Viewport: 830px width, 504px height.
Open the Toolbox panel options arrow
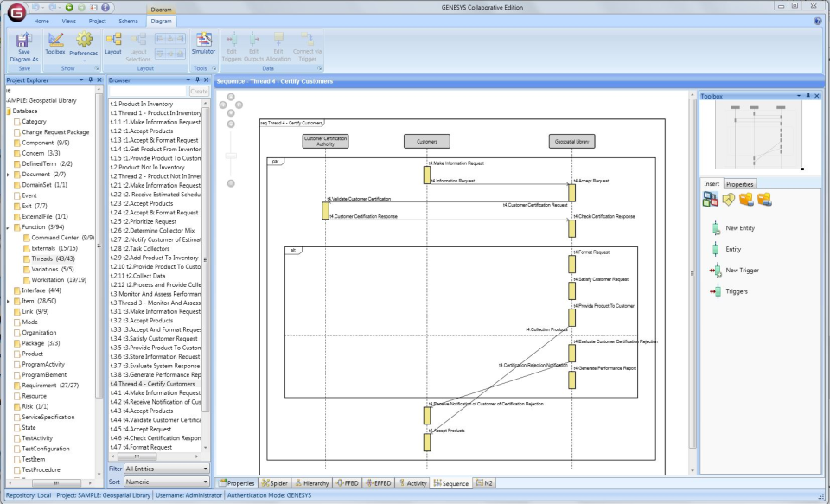click(799, 96)
